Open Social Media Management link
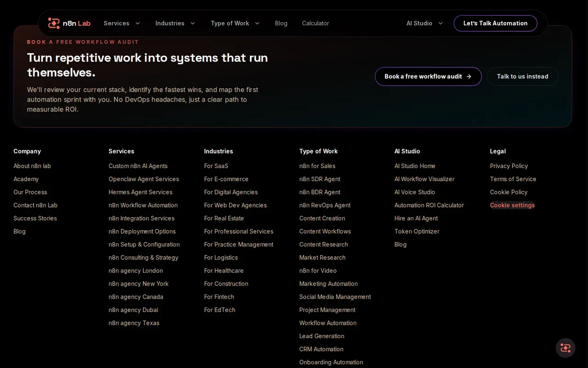588x368 pixels. pyautogui.click(x=335, y=297)
